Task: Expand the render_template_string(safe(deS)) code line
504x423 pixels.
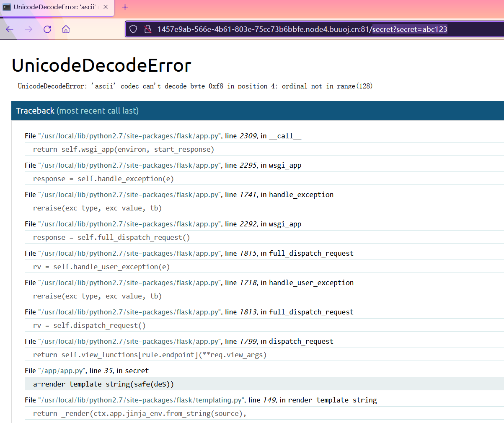Action: coord(103,384)
